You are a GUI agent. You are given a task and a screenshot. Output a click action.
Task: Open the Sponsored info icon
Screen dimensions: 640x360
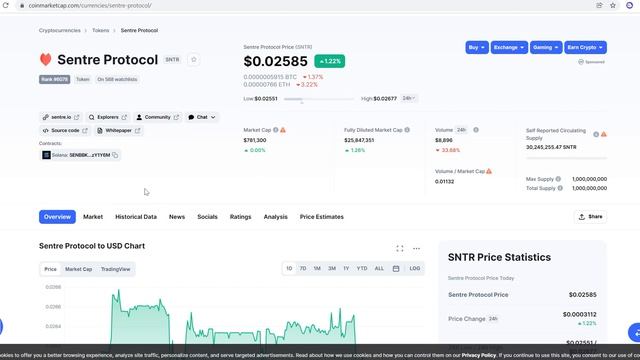point(581,62)
